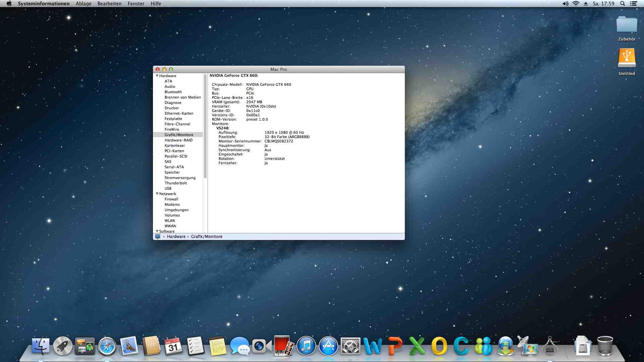Open Launchpad rocket icon

63,347
